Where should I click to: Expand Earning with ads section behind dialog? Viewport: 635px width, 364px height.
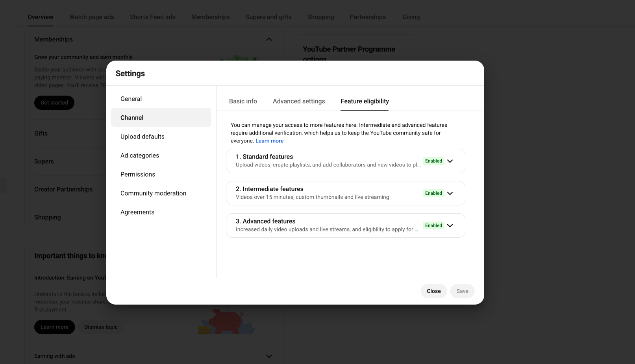pyautogui.click(x=269, y=356)
